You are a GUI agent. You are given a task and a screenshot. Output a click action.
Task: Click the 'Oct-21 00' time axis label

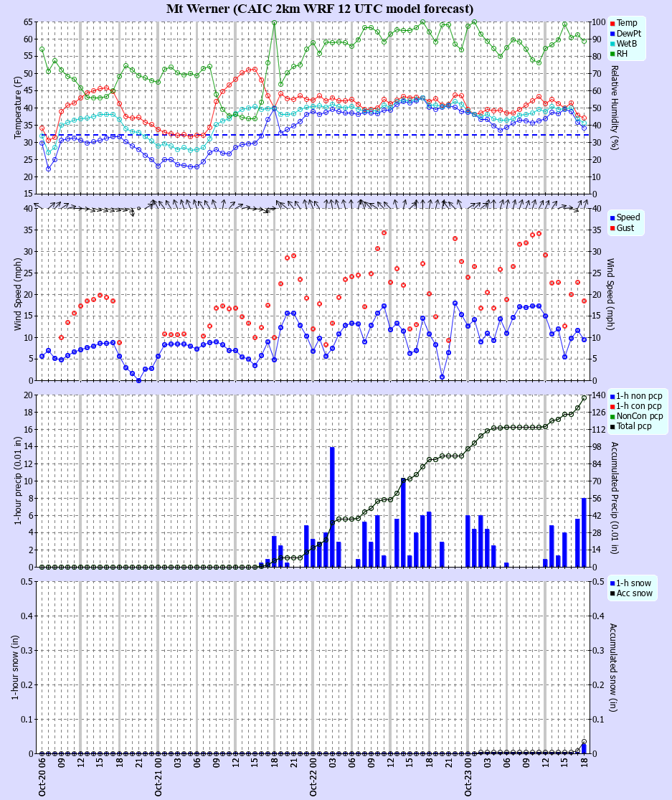(x=158, y=776)
